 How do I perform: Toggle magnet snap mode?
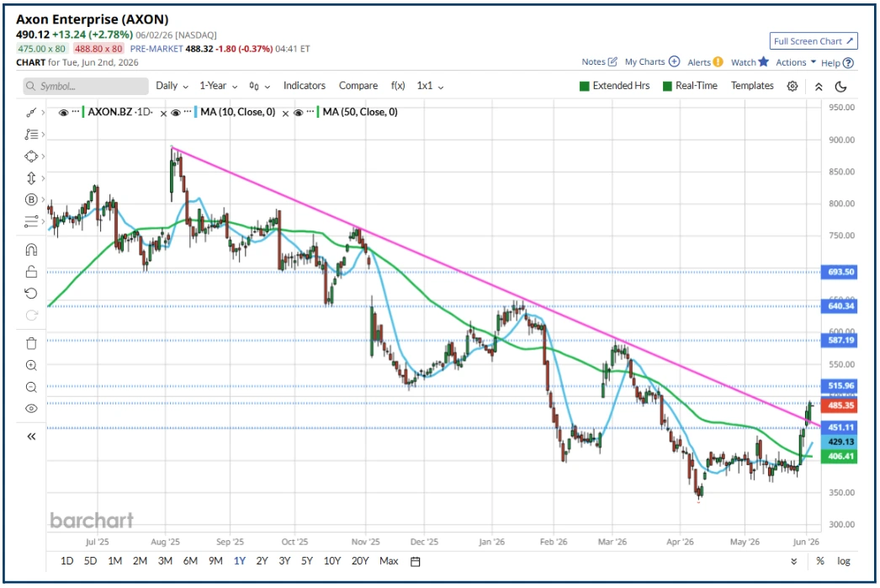tap(31, 250)
